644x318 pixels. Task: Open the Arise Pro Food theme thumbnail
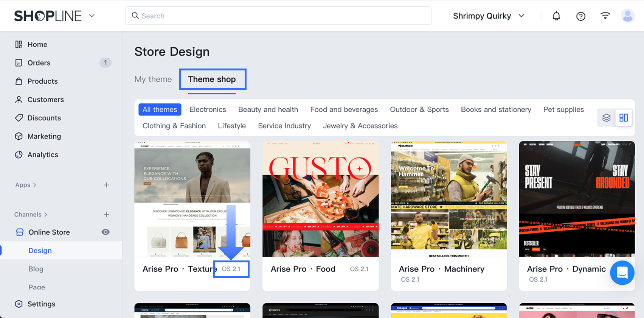coord(320,199)
